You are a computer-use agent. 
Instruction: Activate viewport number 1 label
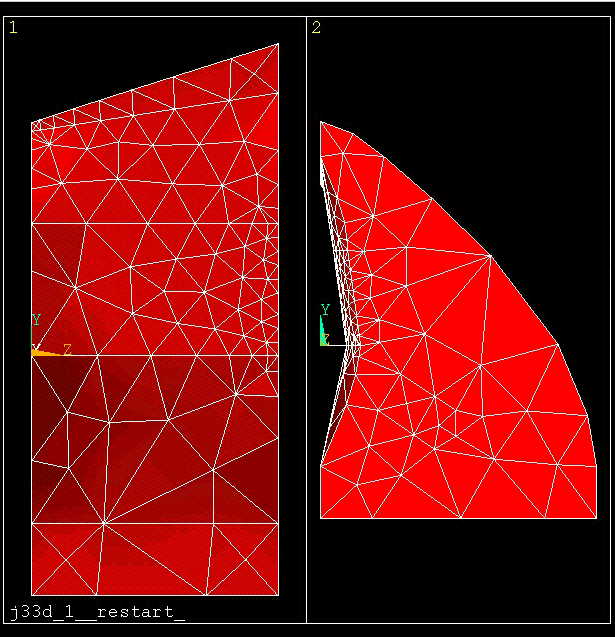(13, 27)
